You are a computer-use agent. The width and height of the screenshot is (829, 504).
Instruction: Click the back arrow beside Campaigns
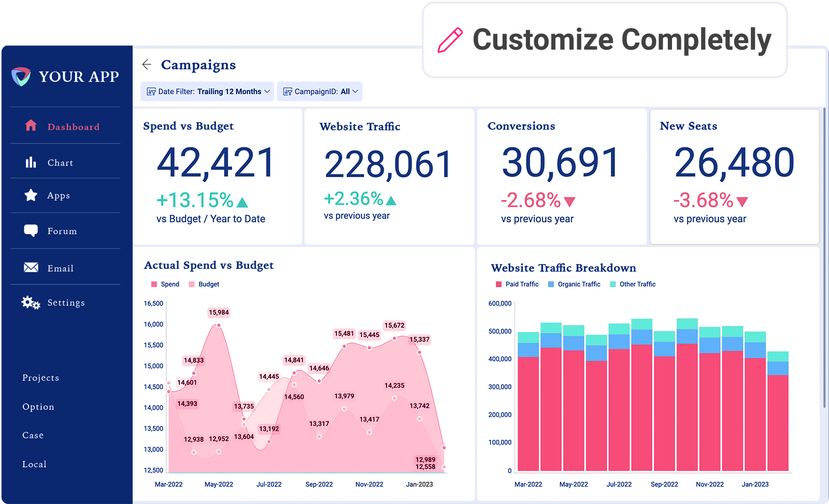tap(147, 64)
